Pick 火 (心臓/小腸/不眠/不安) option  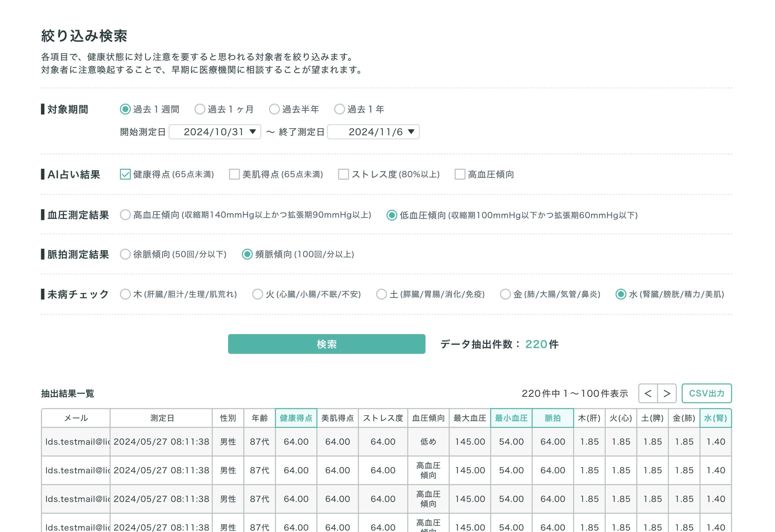(x=257, y=294)
